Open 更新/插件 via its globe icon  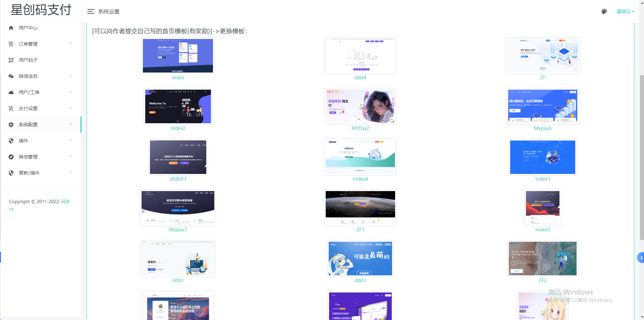[11, 173]
